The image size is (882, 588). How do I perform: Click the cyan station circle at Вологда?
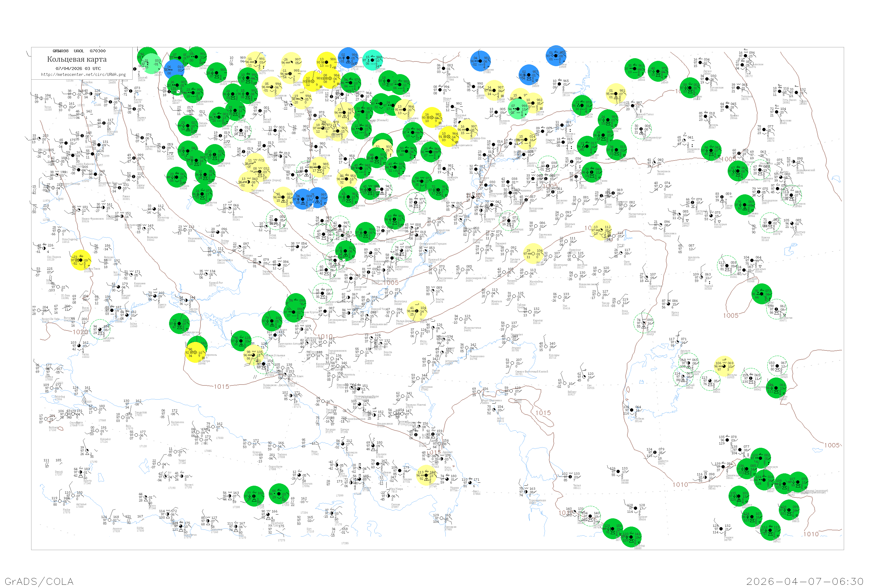point(373,60)
